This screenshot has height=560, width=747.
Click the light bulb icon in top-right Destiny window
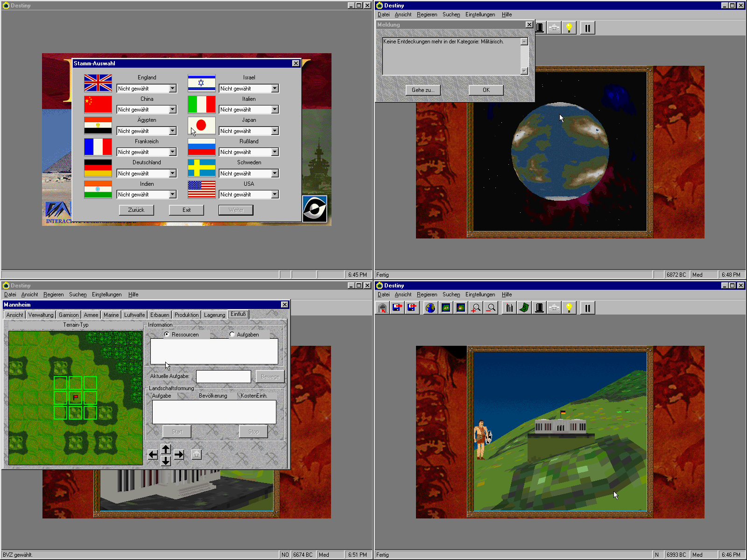(569, 28)
